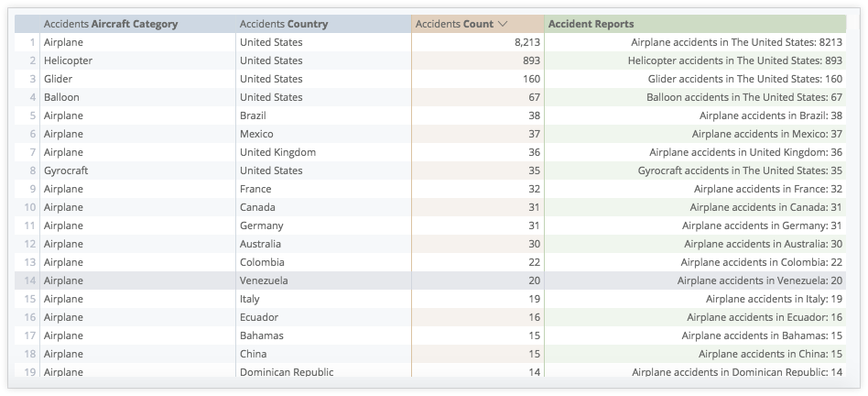Select the Accident Reports column header
The width and height of the screenshot is (868, 396).
coord(591,24)
